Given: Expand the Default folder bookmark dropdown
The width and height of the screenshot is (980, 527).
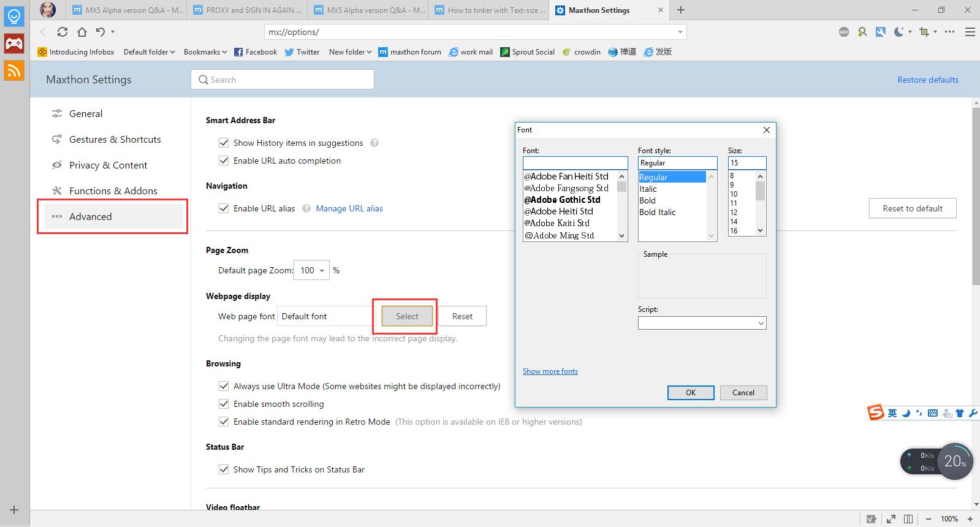Looking at the screenshot, I should pyautogui.click(x=149, y=52).
